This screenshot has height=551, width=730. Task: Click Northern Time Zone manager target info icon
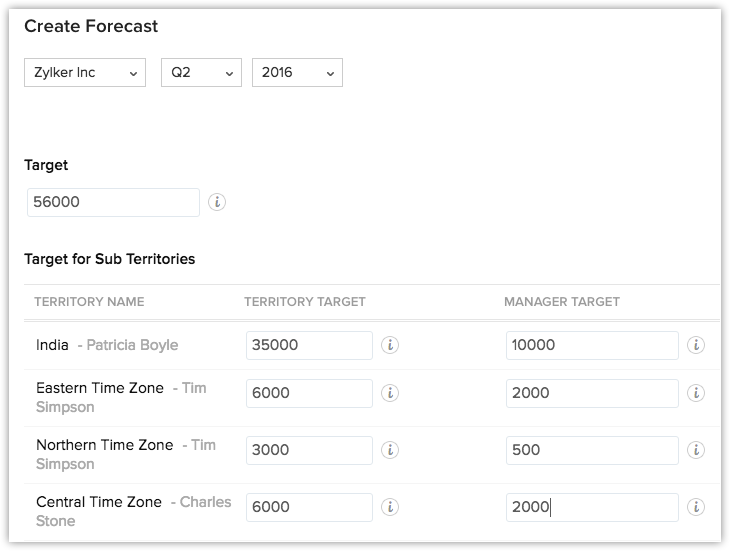tap(696, 450)
